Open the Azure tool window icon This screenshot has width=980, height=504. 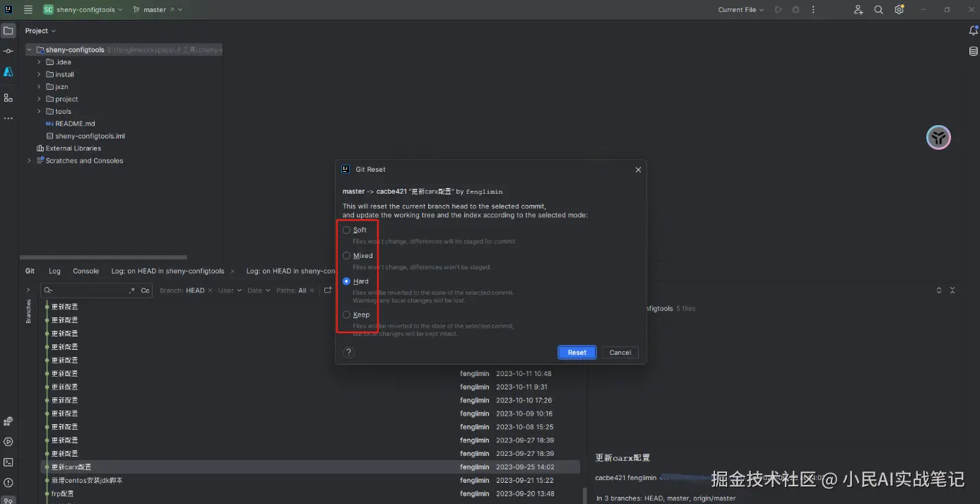pos(8,72)
